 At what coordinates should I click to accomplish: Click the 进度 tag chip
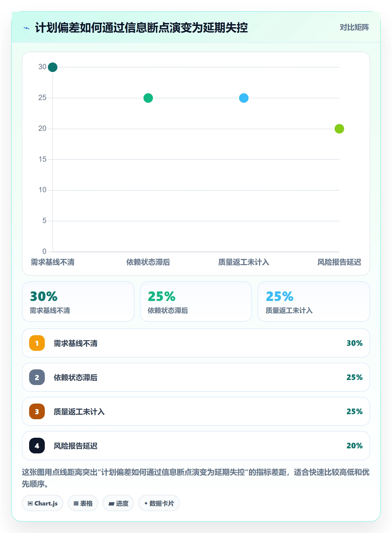118,503
